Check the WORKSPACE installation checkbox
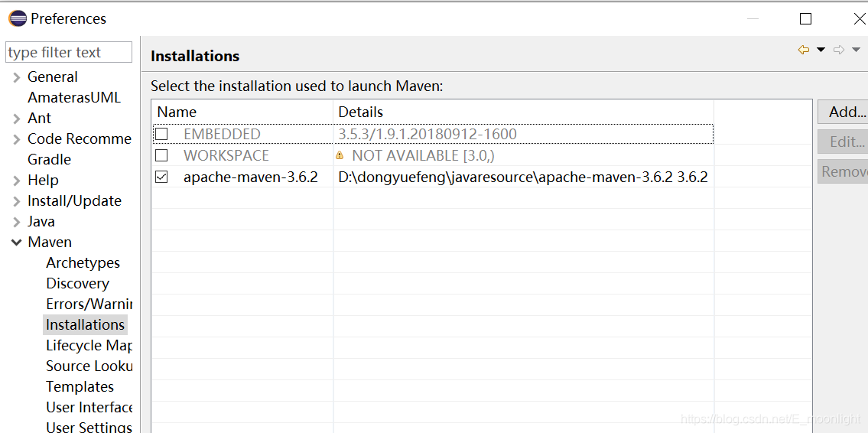The width and height of the screenshot is (868, 433). pyautogui.click(x=161, y=155)
